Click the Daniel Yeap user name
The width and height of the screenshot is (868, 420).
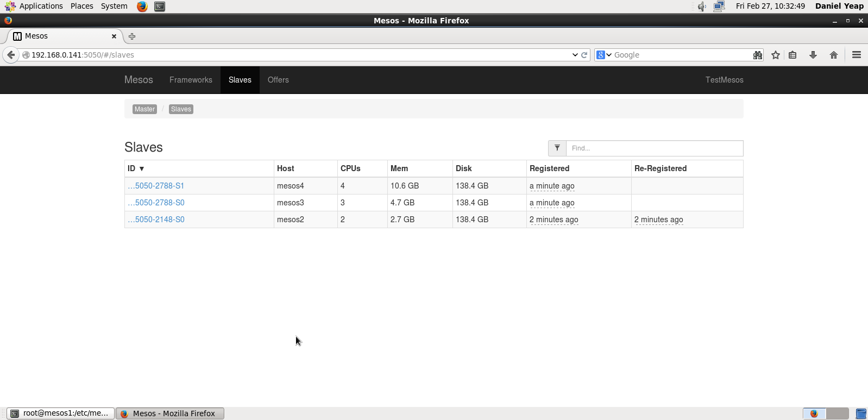(x=839, y=6)
